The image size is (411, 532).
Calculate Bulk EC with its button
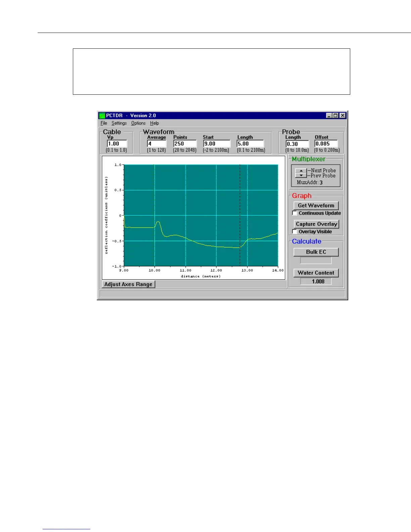point(316,252)
